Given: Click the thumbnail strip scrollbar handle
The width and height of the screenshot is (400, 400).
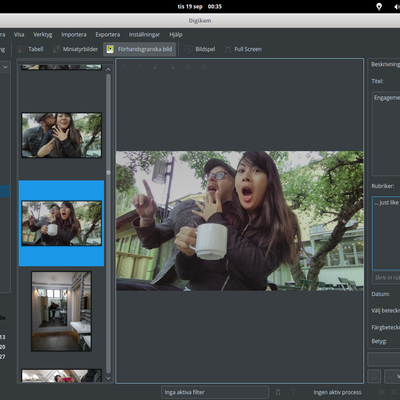Looking at the screenshot, I should coord(108,172).
